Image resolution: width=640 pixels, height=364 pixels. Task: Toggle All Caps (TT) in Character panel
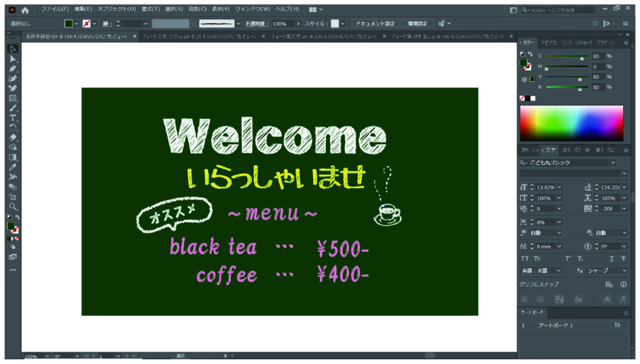[x=525, y=258]
